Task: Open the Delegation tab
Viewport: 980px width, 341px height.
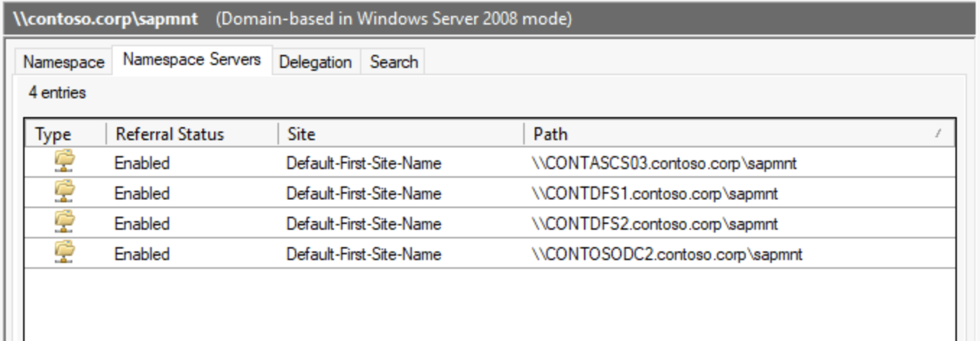Action: pos(315,62)
